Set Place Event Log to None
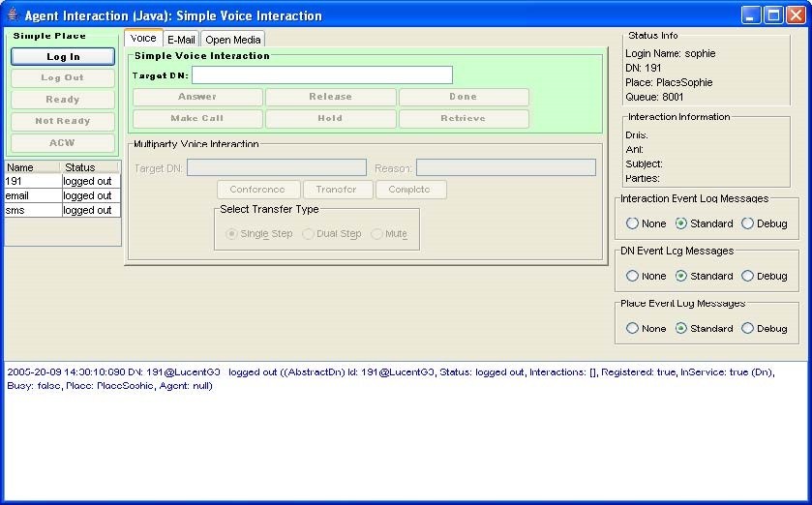The image size is (812, 505). [646, 329]
